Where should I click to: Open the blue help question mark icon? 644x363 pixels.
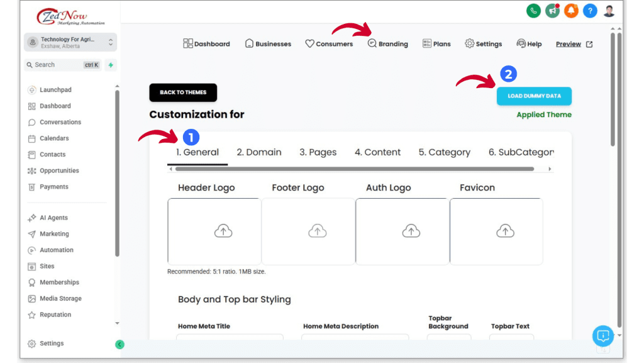(590, 11)
